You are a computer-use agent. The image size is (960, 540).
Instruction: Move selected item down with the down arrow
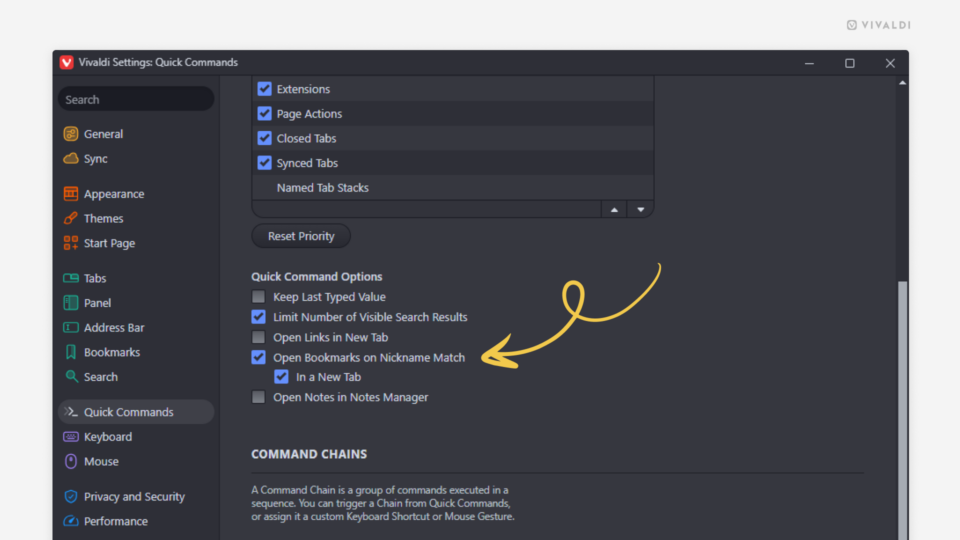(x=640, y=209)
